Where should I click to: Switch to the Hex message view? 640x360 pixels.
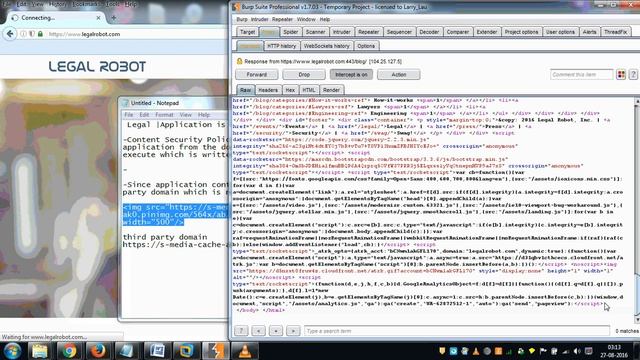290,90
